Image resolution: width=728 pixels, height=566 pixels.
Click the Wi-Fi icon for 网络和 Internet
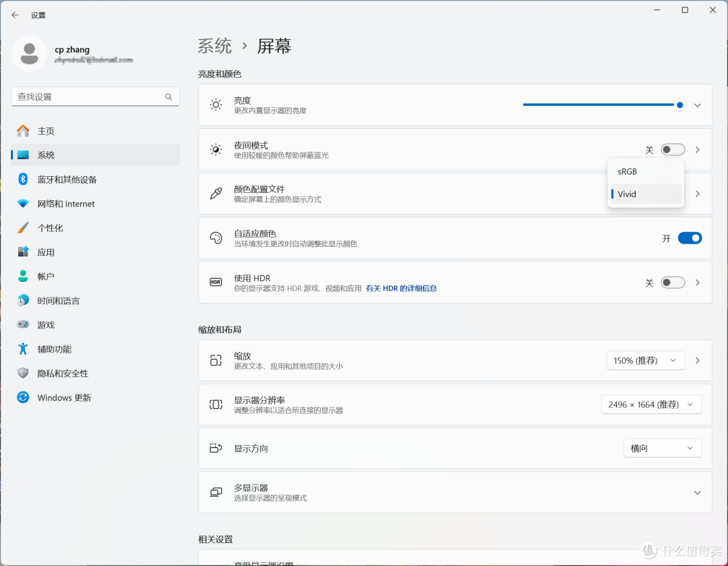point(23,204)
